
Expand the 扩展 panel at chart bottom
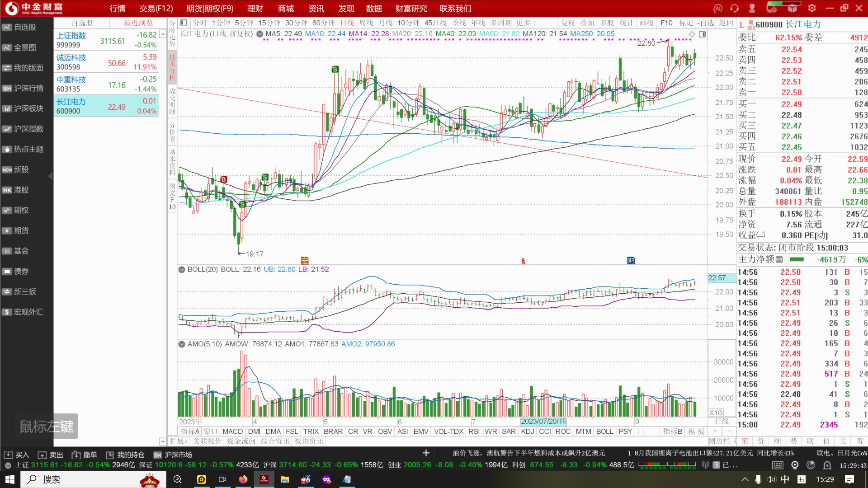tap(179, 441)
